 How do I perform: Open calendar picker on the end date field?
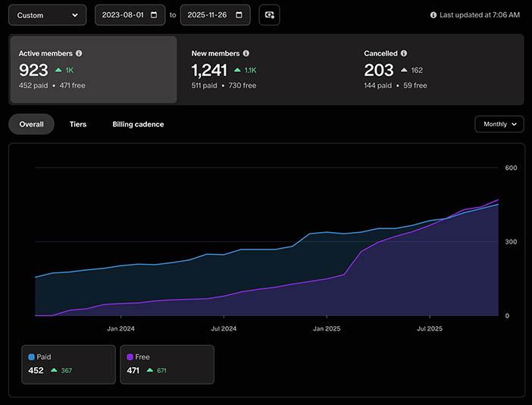239,15
